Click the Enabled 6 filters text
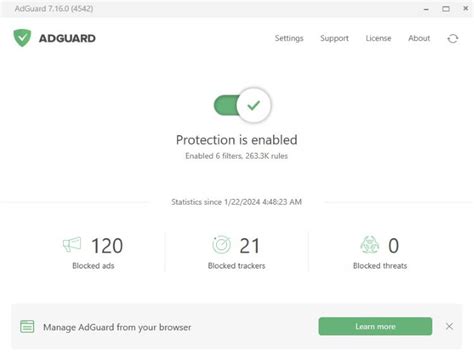 pyautogui.click(x=236, y=156)
